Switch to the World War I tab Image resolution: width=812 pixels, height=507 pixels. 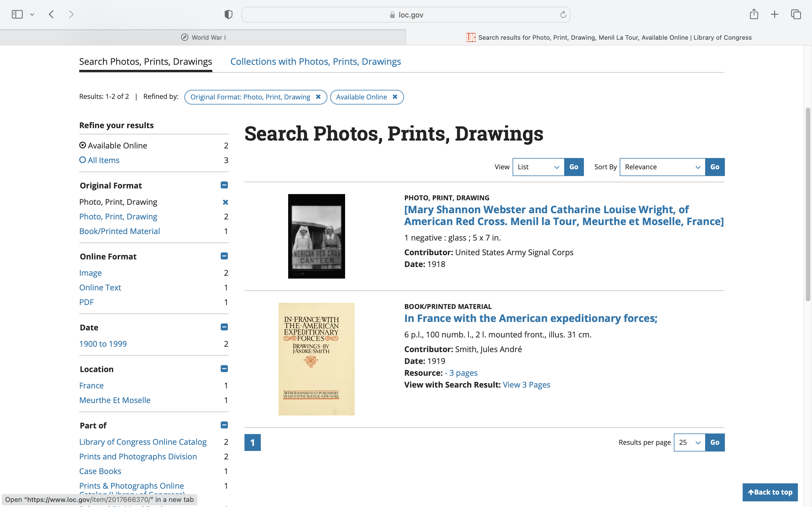[203, 37]
